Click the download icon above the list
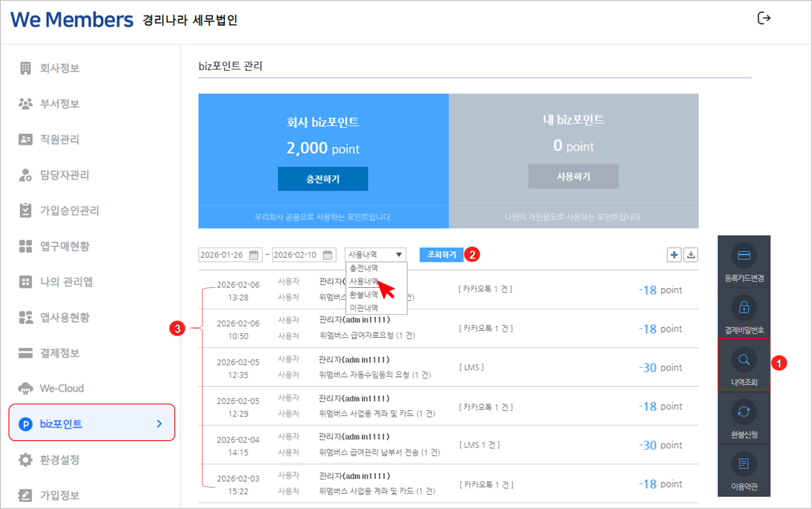The image size is (812, 509). click(690, 255)
